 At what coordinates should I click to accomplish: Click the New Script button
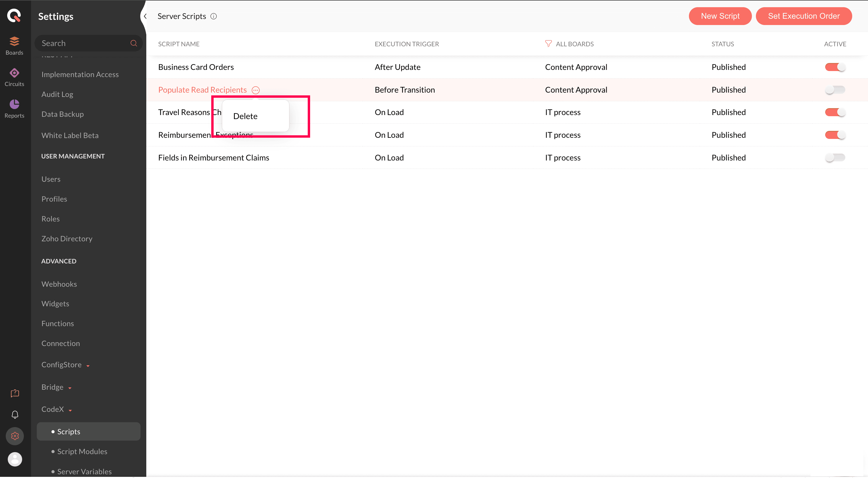(x=720, y=16)
